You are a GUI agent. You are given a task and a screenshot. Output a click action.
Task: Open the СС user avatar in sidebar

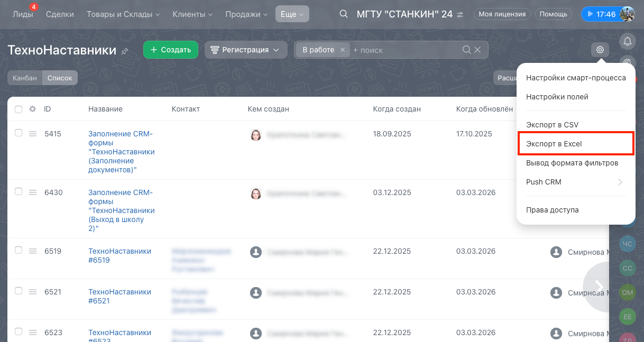pyautogui.click(x=628, y=268)
